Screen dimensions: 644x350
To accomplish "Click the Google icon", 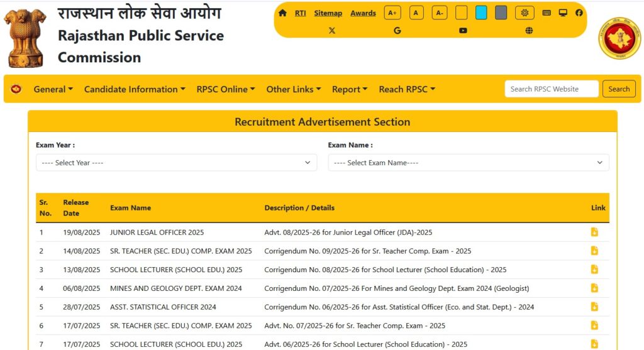I will (x=397, y=30).
